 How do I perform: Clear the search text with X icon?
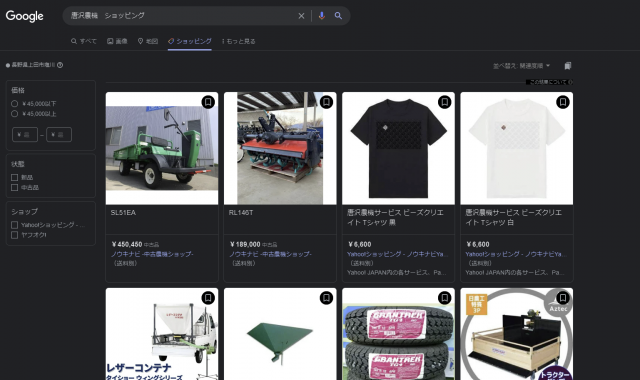pos(301,16)
